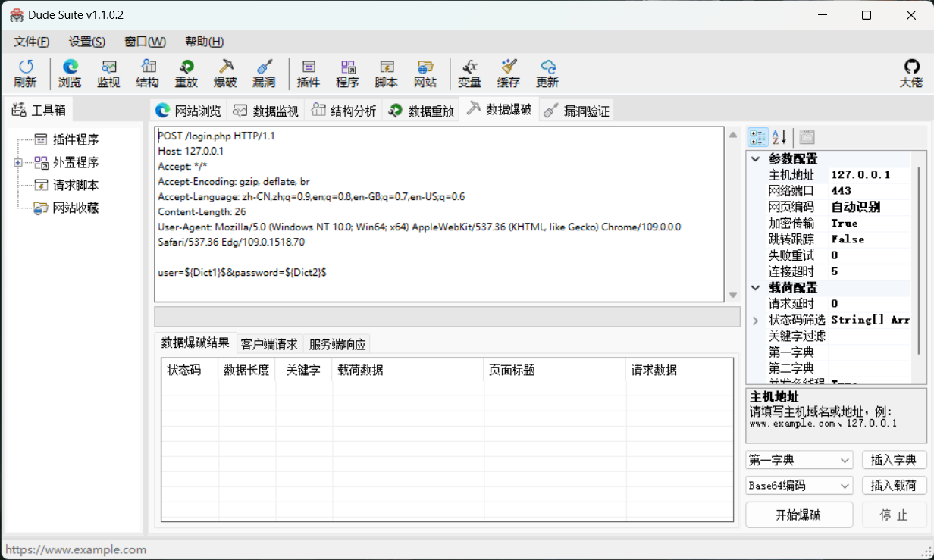Expand the 外置程序 tree node
This screenshot has width=934, height=560.
pyautogui.click(x=18, y=163)
